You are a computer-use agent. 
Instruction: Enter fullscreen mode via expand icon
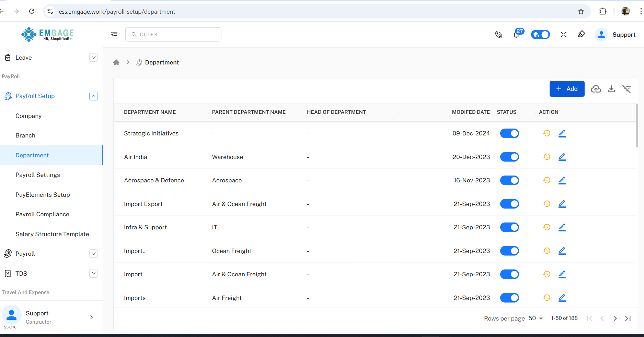[564, 35]
